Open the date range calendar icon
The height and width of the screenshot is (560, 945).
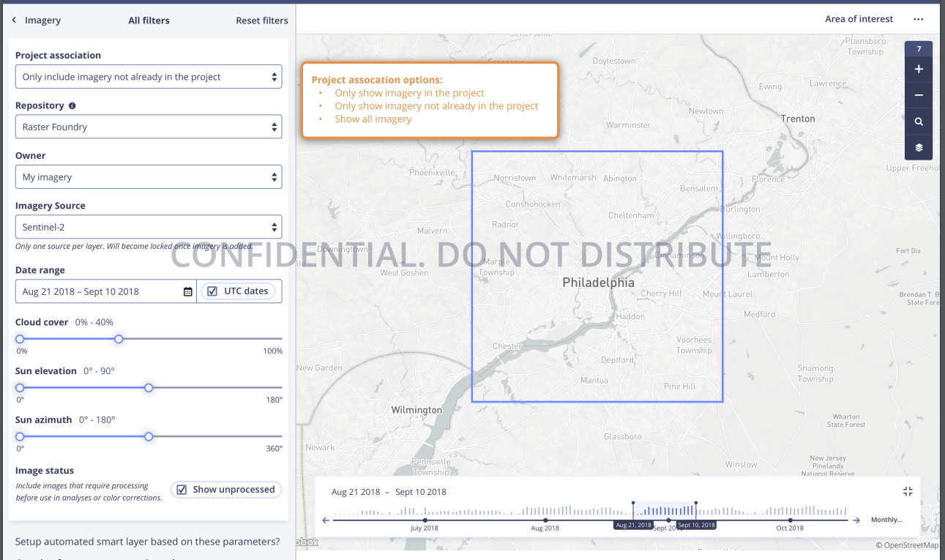188,291
